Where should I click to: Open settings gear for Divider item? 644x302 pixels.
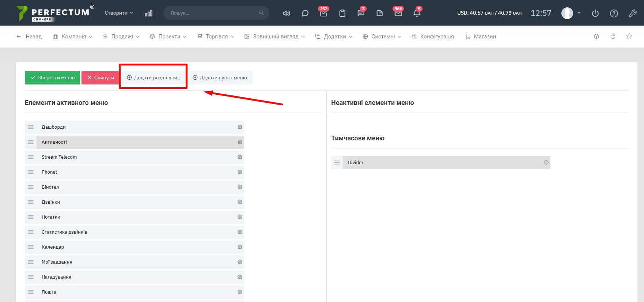[546, 162]
